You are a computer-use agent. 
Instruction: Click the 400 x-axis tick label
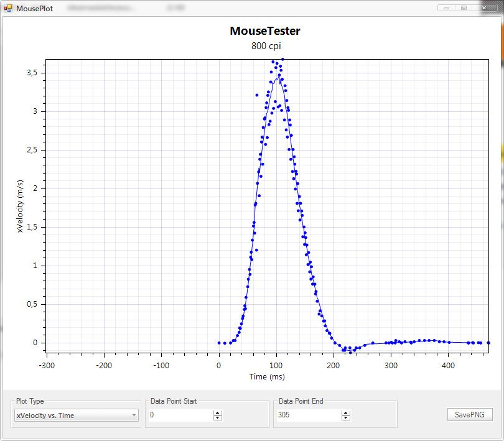(448, 366)
